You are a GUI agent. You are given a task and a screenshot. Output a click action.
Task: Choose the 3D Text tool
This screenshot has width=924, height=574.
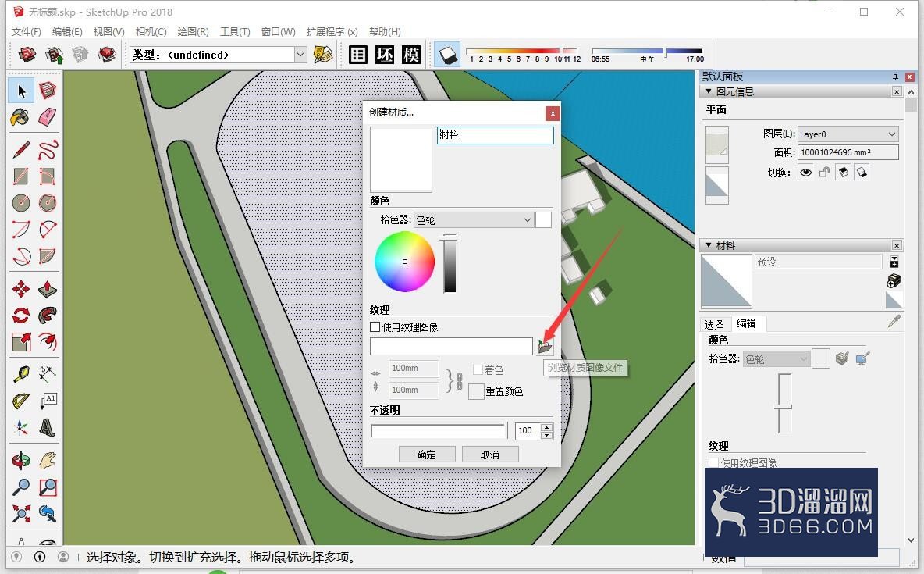click(48, 428)
